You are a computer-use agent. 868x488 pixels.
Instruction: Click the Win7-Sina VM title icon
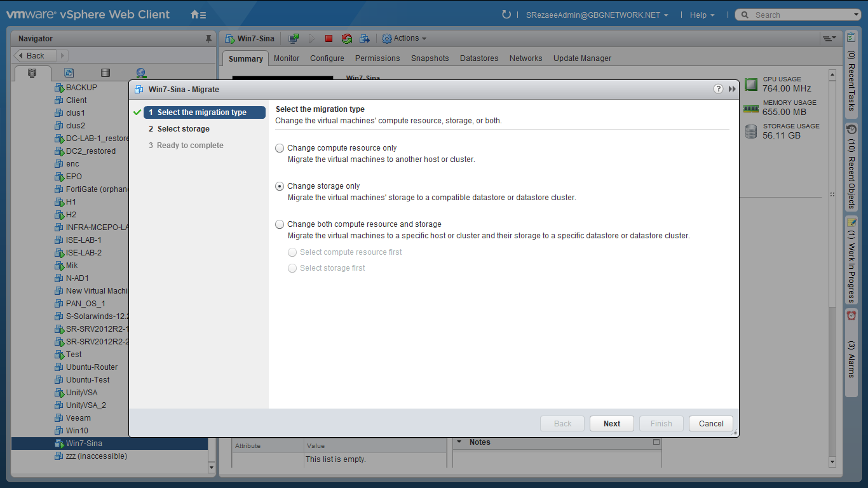point(229,39)
